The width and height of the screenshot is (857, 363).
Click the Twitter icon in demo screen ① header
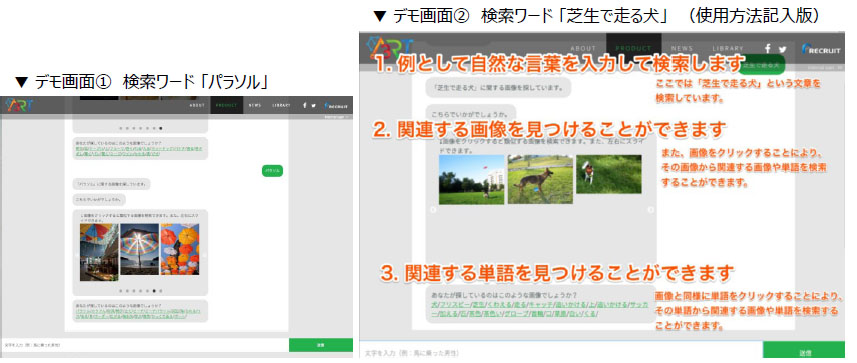tap(313, 105)
